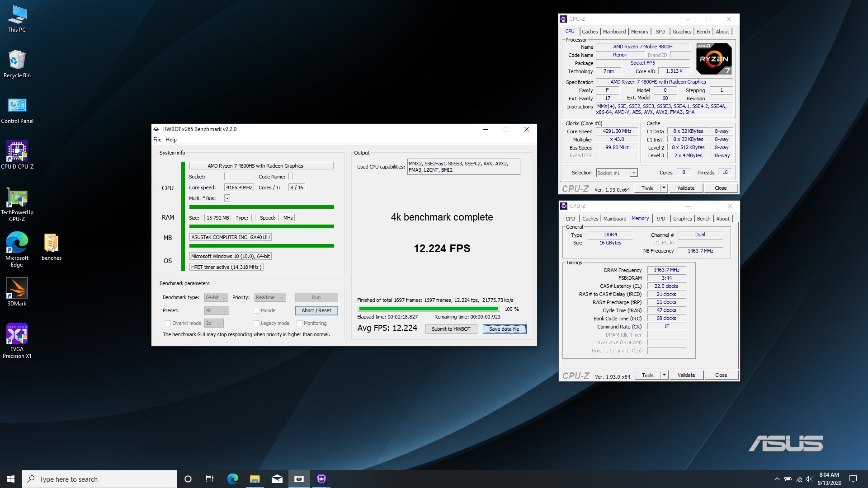The width and height of the screenshot is (868, 488).
Task: Enable Legacy mode checkbox
Action: [x=256, y=323]
